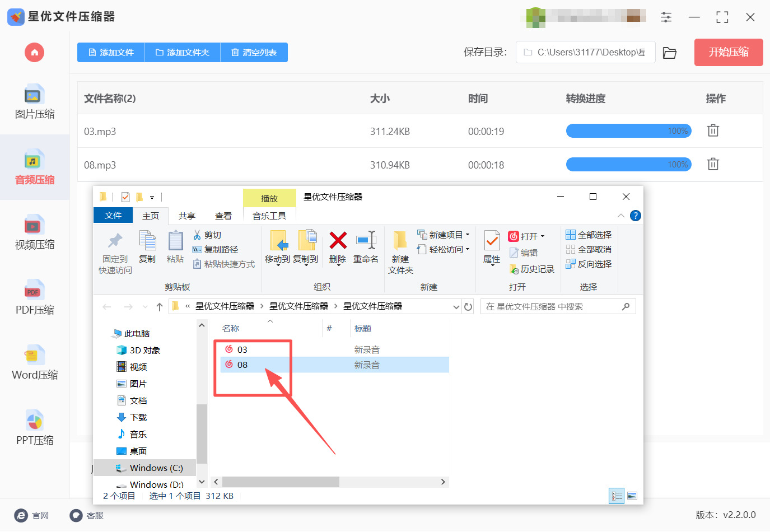Open the 官网 official website link

click(x=32, y=515)
